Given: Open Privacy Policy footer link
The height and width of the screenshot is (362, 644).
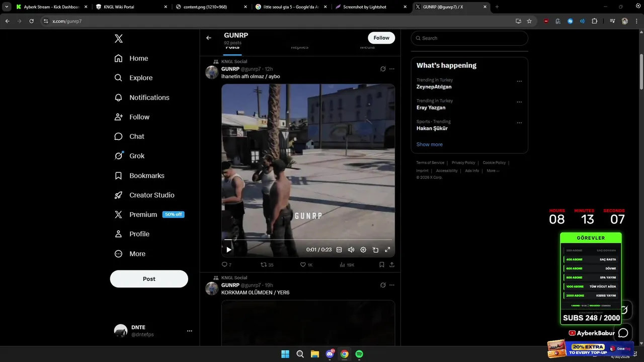Looking at the screenshot, I should pyautogui.click(x=463, y=162).
